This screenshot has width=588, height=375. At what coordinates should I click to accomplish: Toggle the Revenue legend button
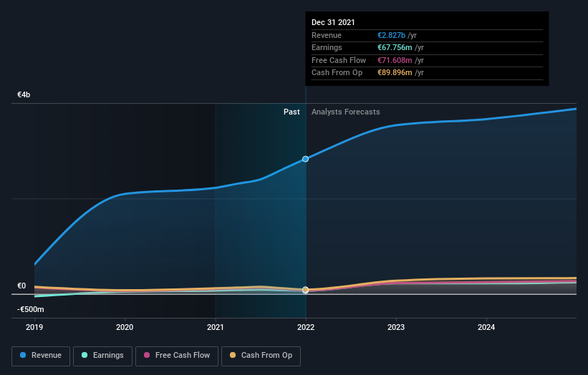click(x=41, y=356)
